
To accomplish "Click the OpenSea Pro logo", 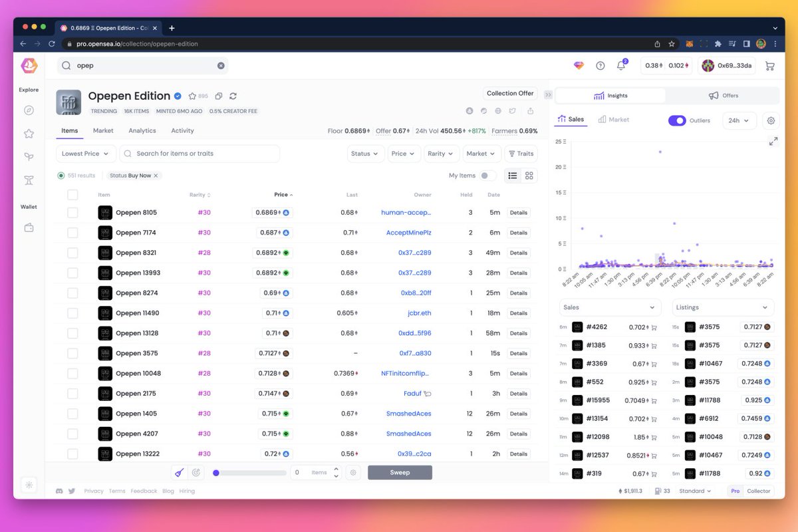I will (x=28, y=66).
